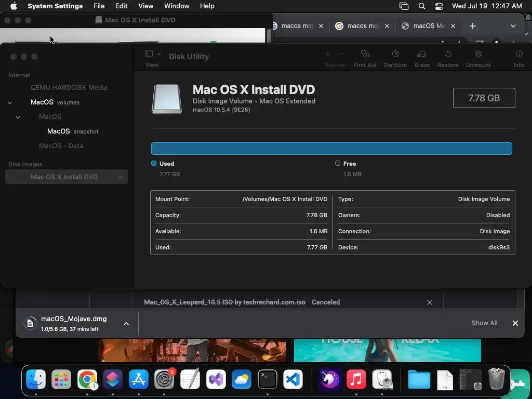532x399 pixels.
Task: Click the 7.78 GB capacity box
Action: [x=484, y=98]
